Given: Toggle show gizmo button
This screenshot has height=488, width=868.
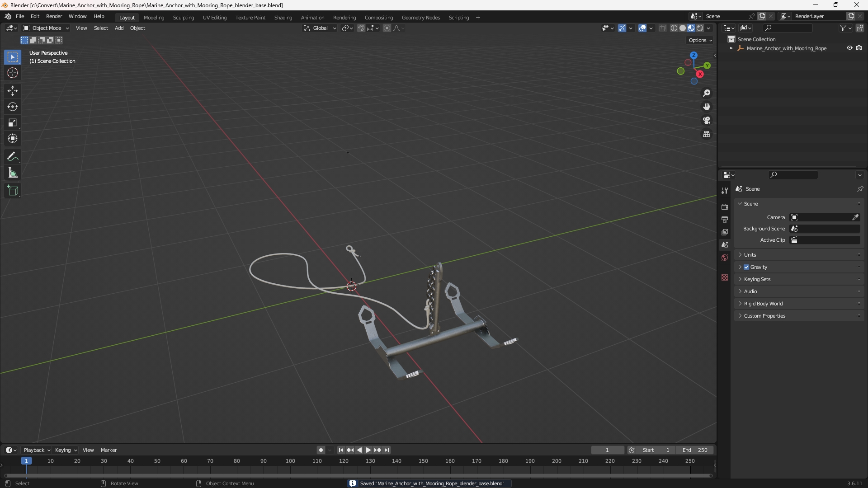Looking at the screenshot, I should point(622,28).
